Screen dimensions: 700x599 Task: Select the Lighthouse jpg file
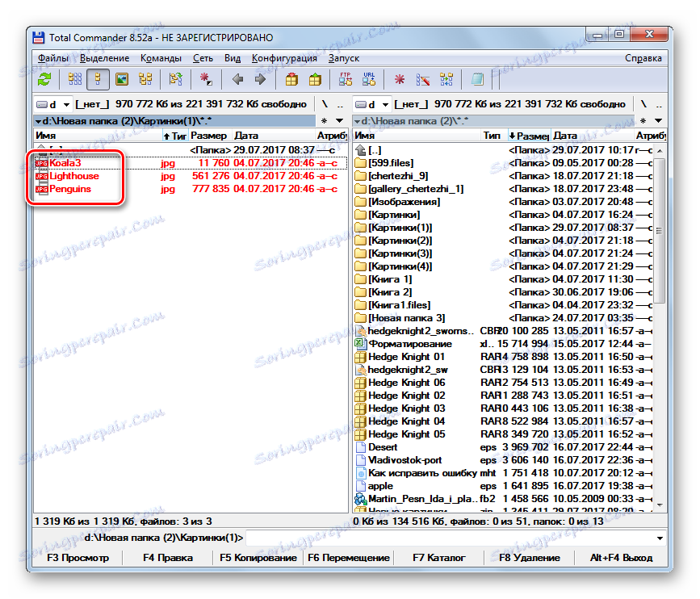click(191, 176)
